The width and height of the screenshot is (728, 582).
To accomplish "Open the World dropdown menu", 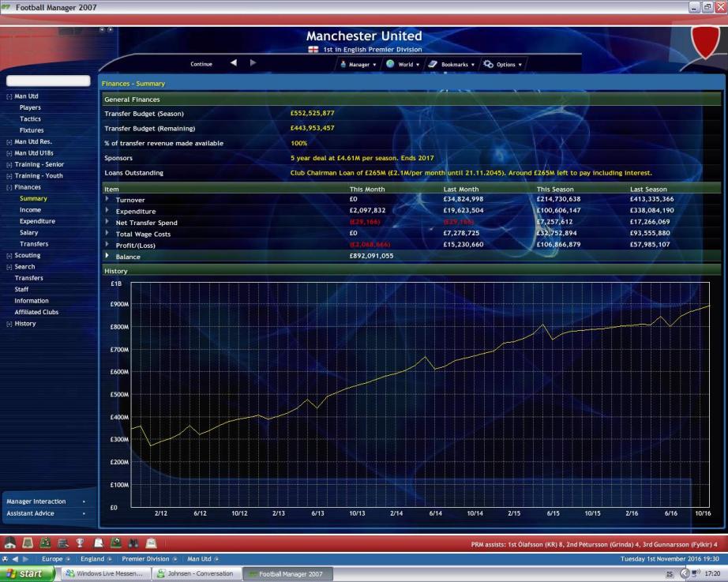I will click(x=403, y=65).
